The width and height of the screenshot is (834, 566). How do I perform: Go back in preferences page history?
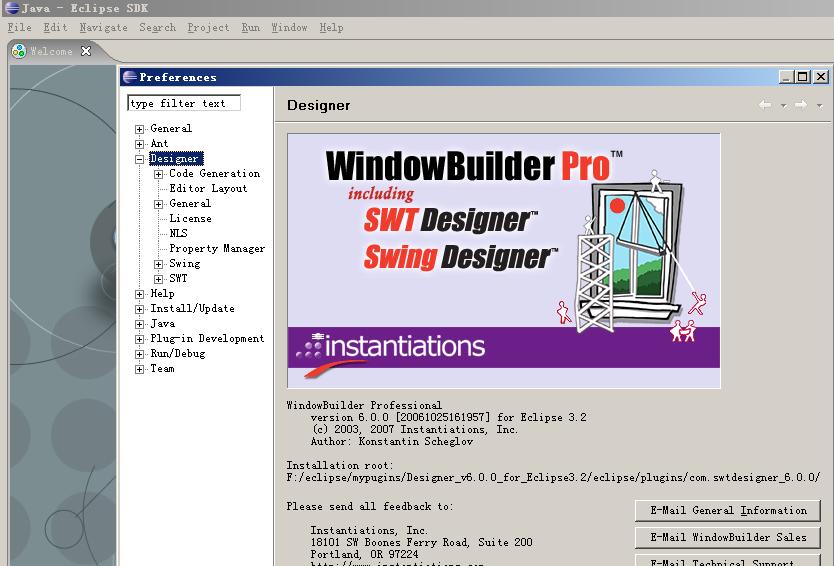coord(765,105)
